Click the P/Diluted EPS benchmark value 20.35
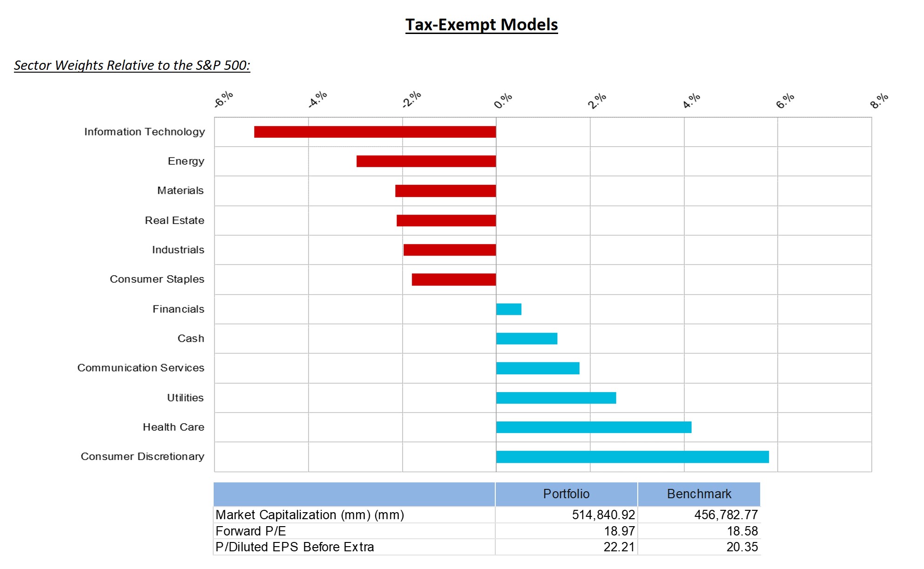 coord(742,547)
